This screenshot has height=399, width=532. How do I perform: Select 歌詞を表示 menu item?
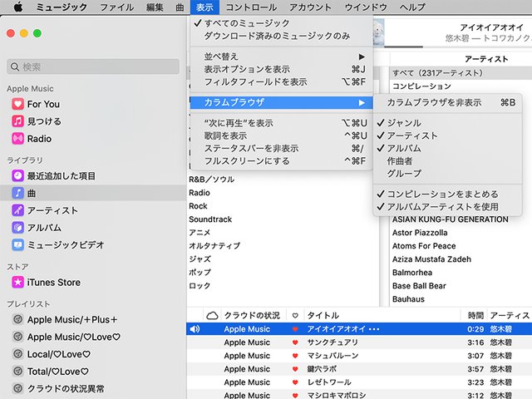point(225,135)
